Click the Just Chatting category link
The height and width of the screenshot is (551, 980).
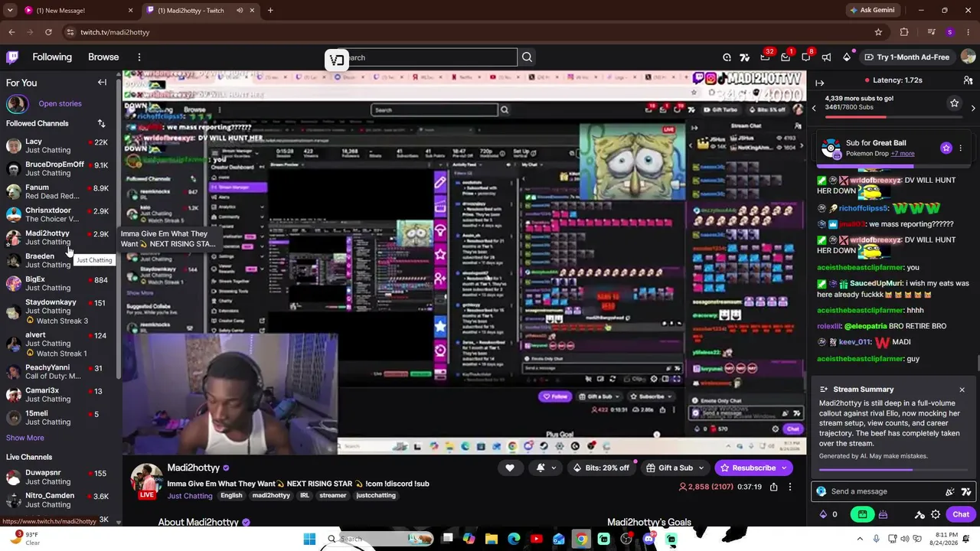tap(190, 495)
